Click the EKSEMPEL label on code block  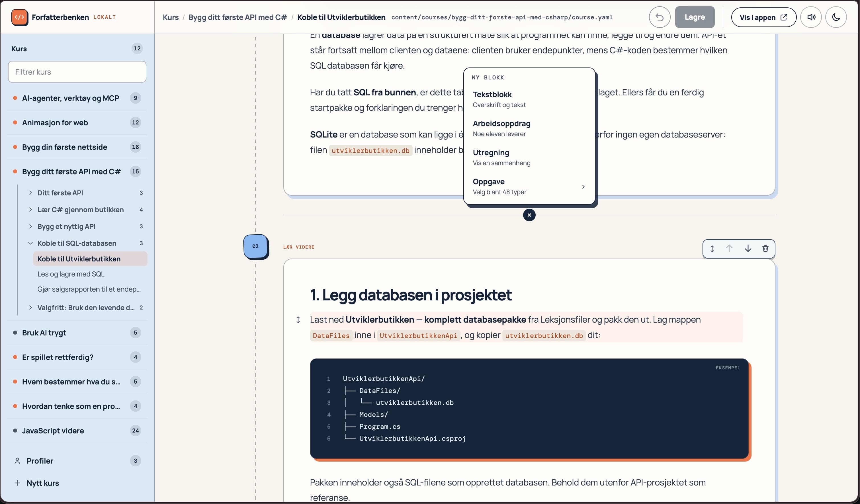coord(728,368)
